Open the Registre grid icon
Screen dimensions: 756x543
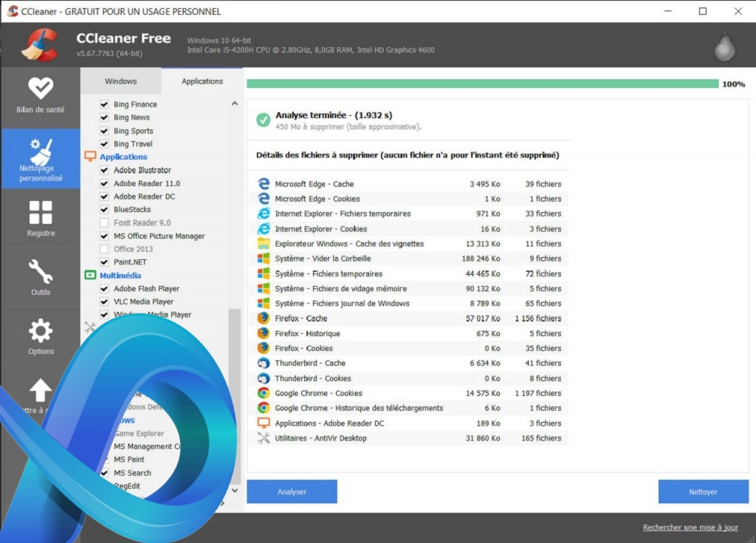point(41,212)
